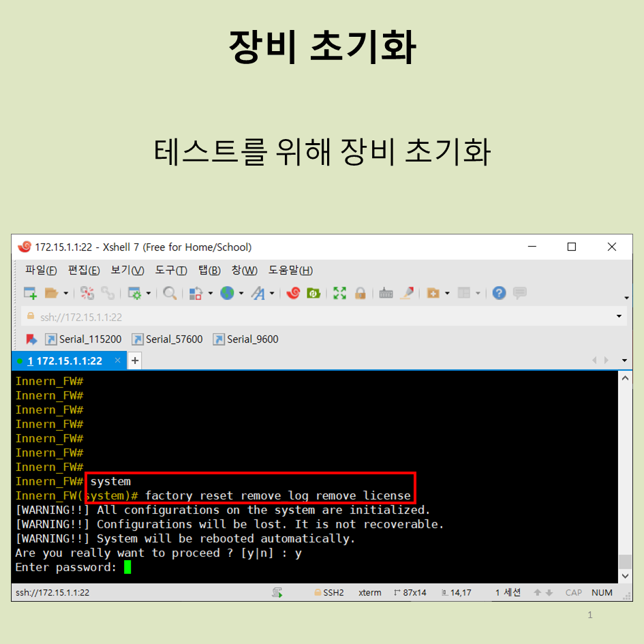This screenshot has height=644, width=644.
Task: Click the new tab plus button
Action: [x=134, y=360]
